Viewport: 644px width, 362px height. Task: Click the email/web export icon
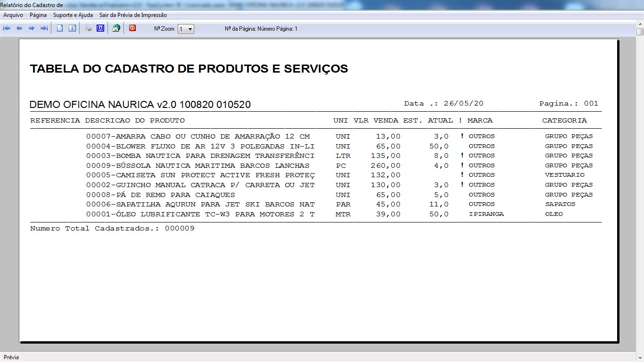click(x=116, y=28)
